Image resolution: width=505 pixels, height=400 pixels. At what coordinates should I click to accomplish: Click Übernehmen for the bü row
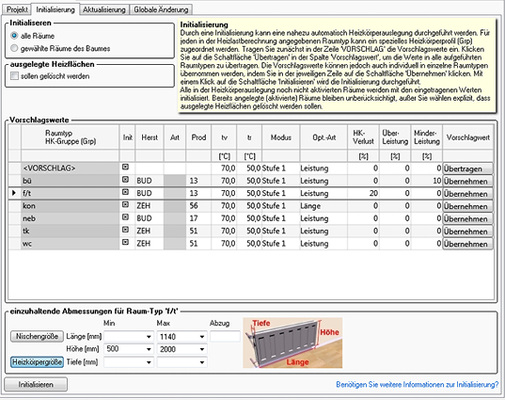click(468, 181)
